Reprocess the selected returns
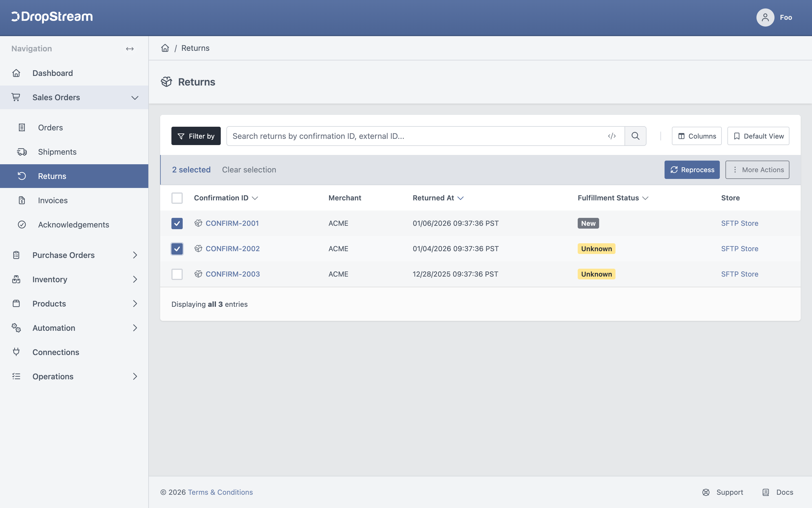812x508 pixels. (692, 170)
